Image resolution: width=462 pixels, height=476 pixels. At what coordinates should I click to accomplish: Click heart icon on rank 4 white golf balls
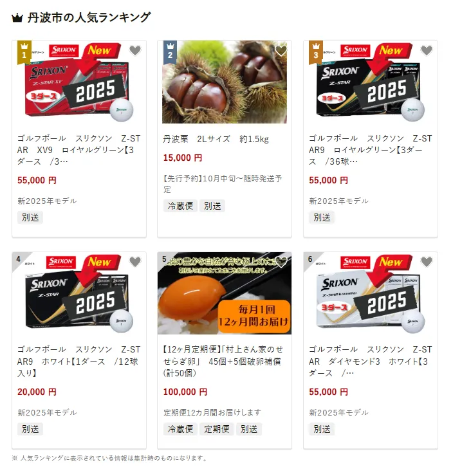point(135,262)
